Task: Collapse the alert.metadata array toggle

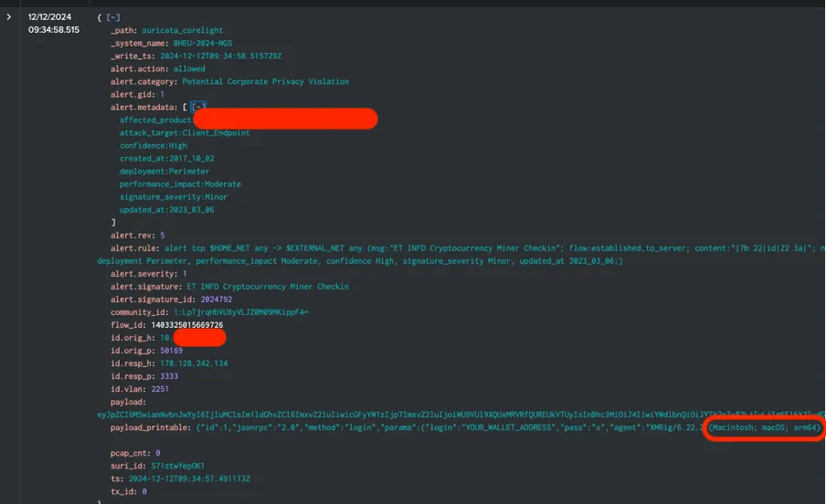Action: coord(198,107)
